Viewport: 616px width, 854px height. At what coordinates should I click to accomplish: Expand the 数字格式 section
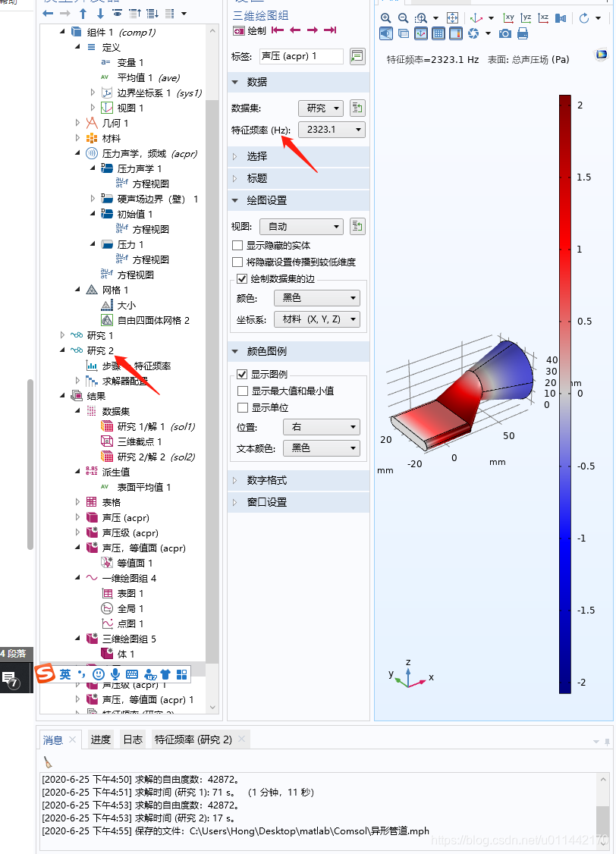(298, 480)
